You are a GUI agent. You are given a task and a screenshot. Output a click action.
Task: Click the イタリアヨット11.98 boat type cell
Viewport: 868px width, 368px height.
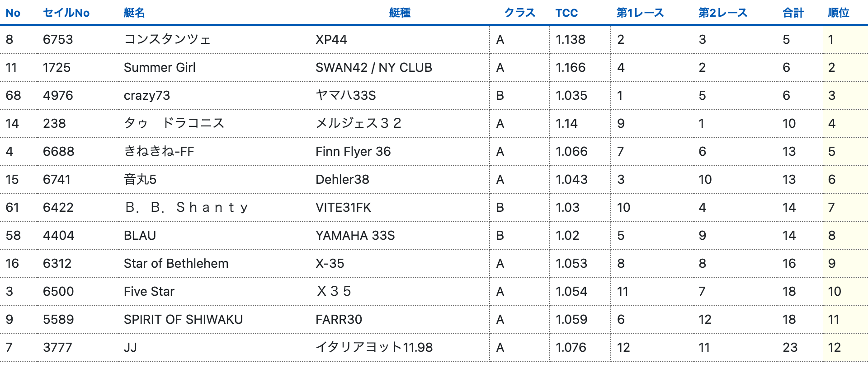tap(374, 347)
